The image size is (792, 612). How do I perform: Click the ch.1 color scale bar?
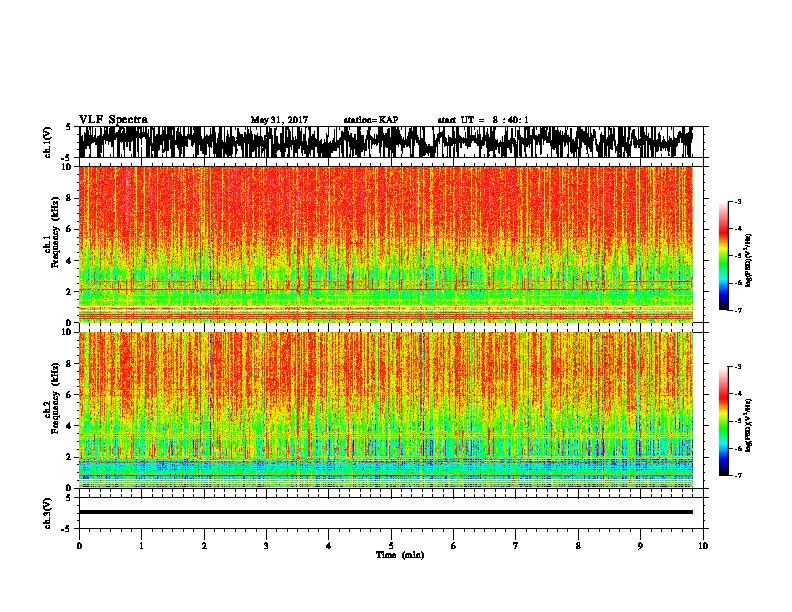click(x=723, y=256)
